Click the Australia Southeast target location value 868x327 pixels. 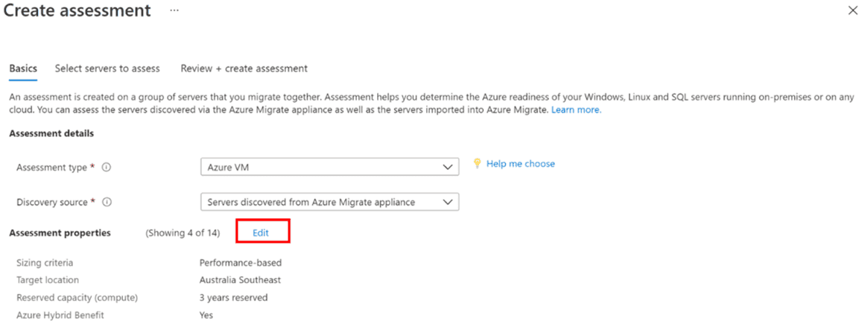(x=240, y=280)
